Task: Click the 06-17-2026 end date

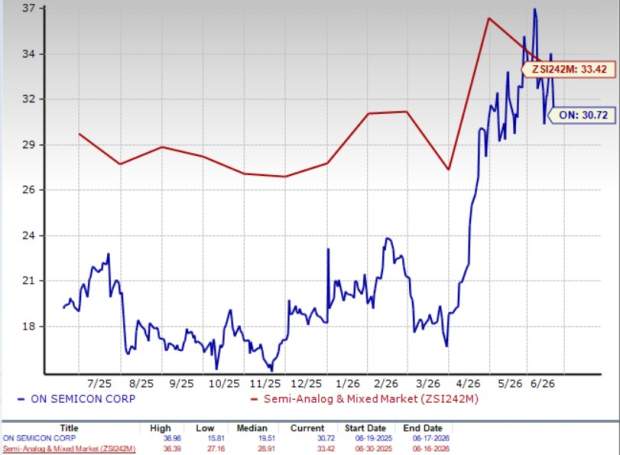Action: [431, 438]
